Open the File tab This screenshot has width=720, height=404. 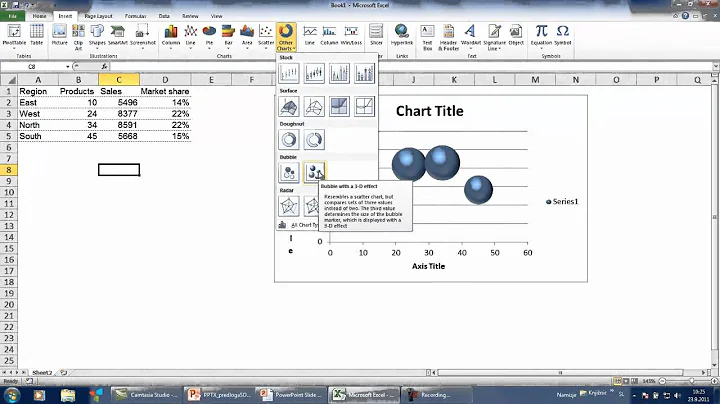tap(13, 16)
